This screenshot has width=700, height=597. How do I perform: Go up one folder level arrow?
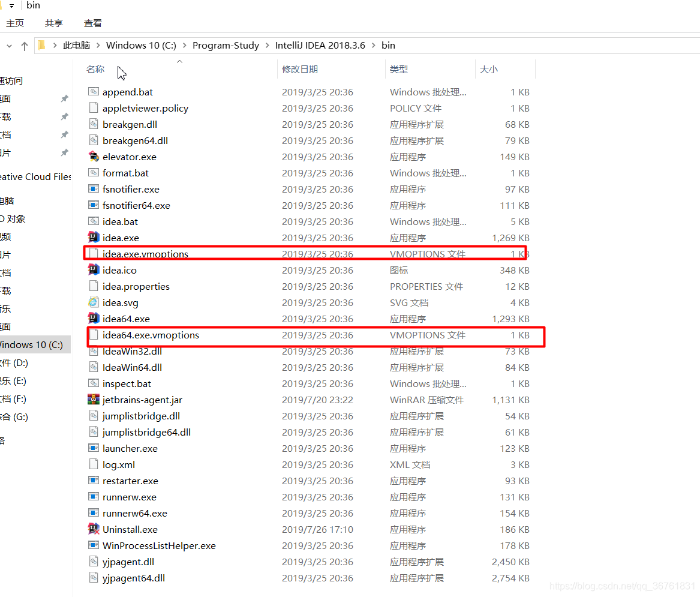coord(25,46)
